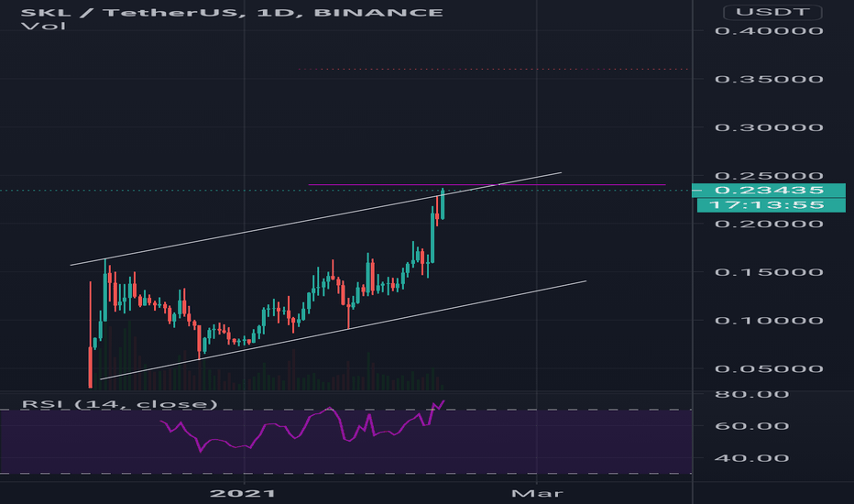
Task: Click the Vol indicator label
Action: click(43, 27)
